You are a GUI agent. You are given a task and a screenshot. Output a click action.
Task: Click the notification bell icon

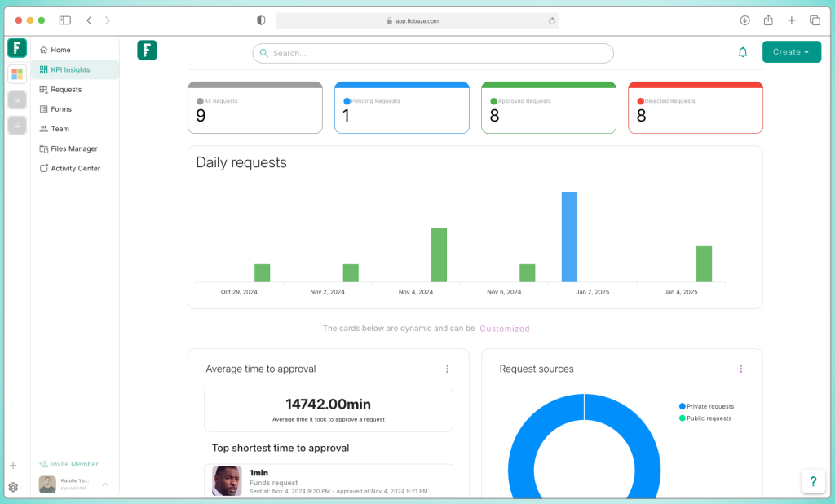[742, 52]
